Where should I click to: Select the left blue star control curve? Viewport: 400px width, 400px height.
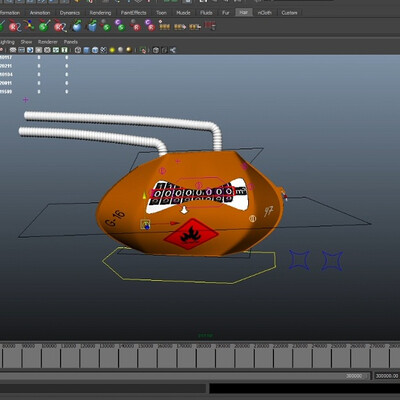pos(299,260)
